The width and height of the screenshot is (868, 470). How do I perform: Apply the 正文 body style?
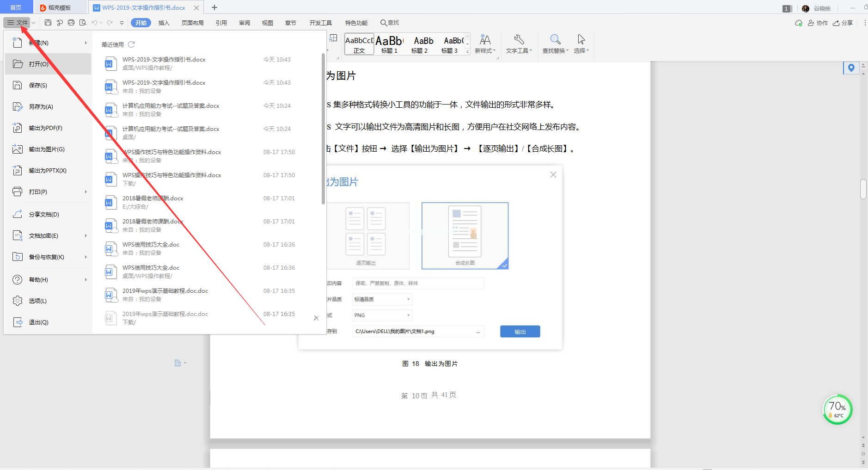pos(359,44)
